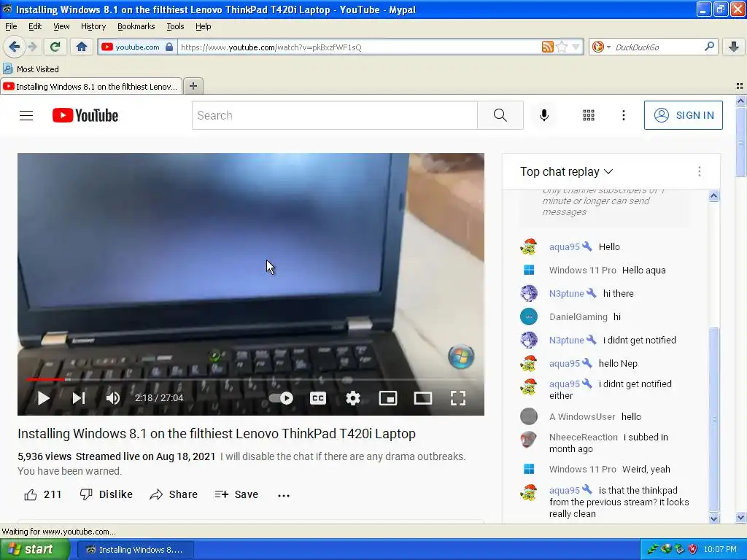Click A WindowsUser's avatar in chat
747x560 pixels.
tap(528, 416)
